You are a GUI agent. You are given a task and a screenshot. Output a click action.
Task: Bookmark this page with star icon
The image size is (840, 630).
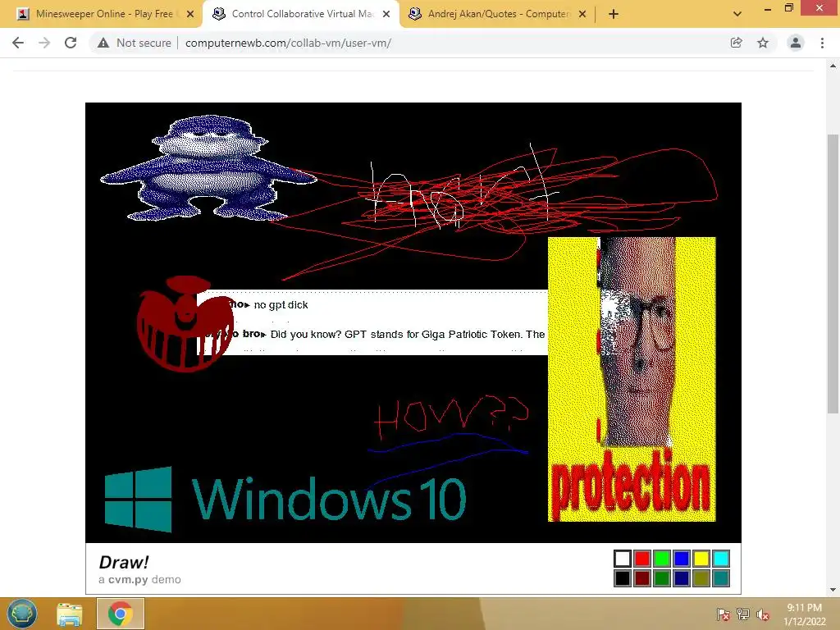[763, 43]
